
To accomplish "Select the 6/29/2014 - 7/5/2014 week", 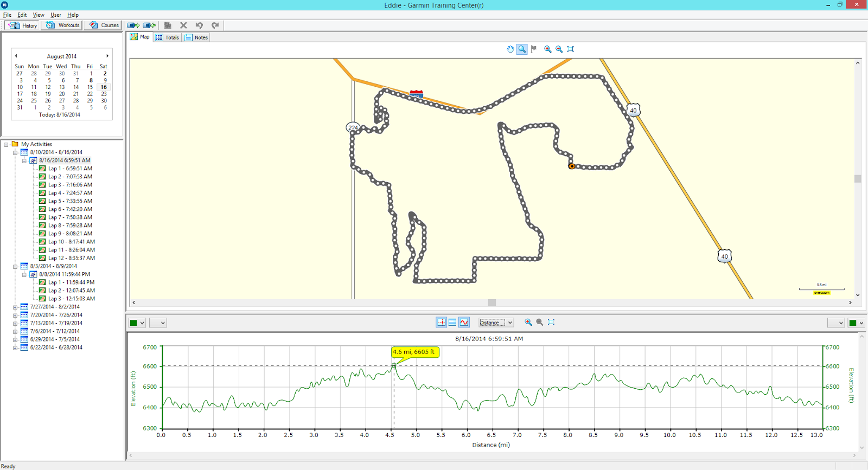I will (x=55, y=339).
